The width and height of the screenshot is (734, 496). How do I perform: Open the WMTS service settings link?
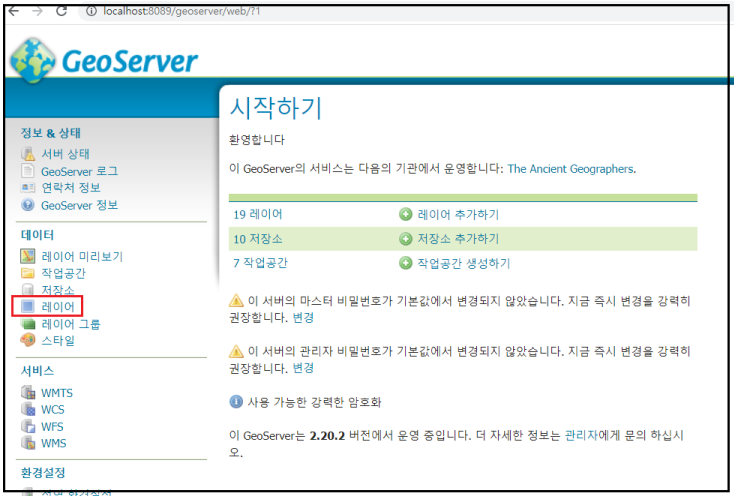point(57,393)
